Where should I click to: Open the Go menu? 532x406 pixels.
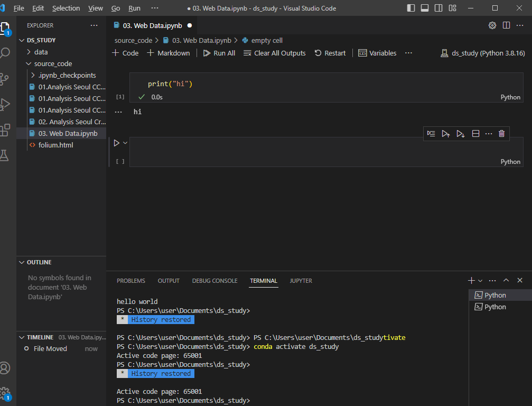pyautogui.click(x=115, y=8)
